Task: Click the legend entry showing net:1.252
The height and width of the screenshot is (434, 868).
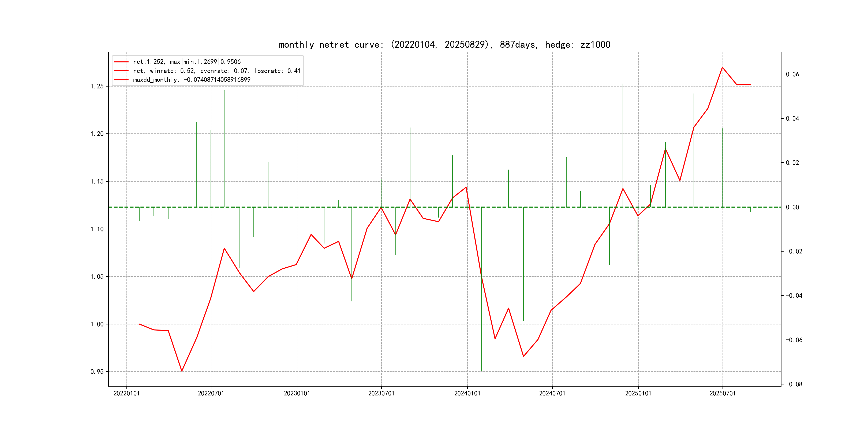Action: click(187, 62)
